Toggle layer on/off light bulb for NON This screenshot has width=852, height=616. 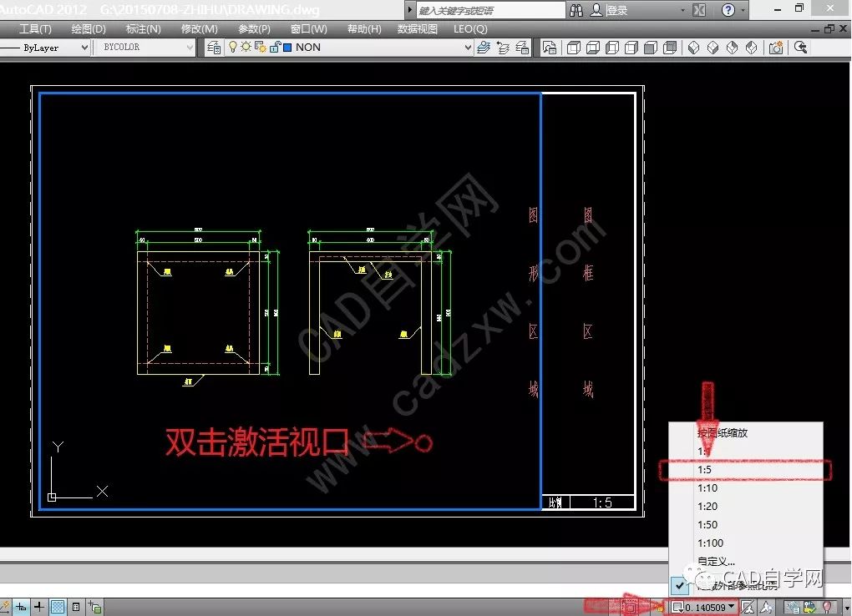(232, 48)
